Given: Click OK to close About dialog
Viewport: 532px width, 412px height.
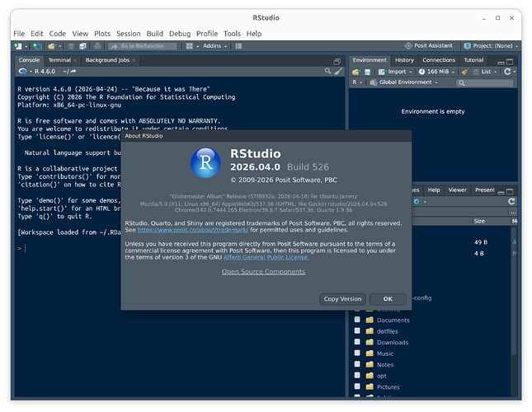Looking at the screenshot, I should tap(388, 299).
